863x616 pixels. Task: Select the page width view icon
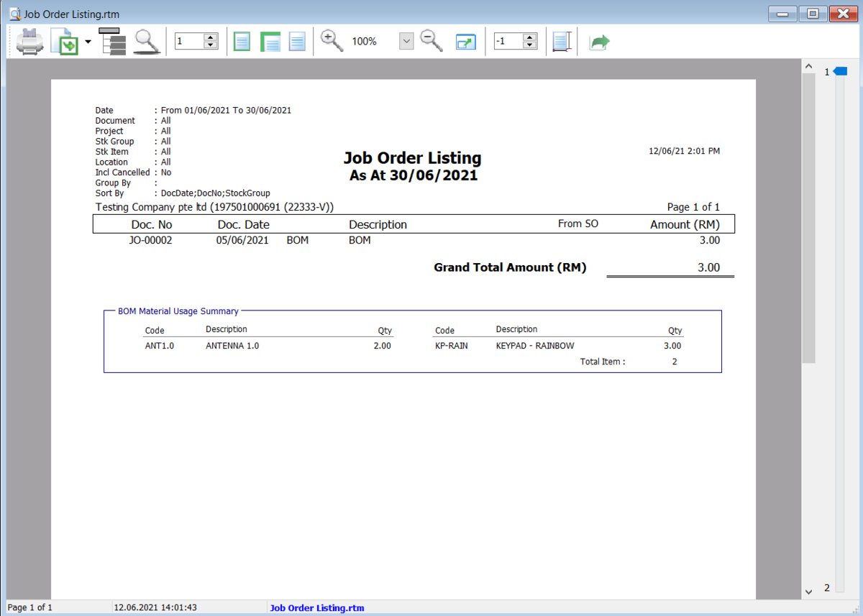coord(270,42)
